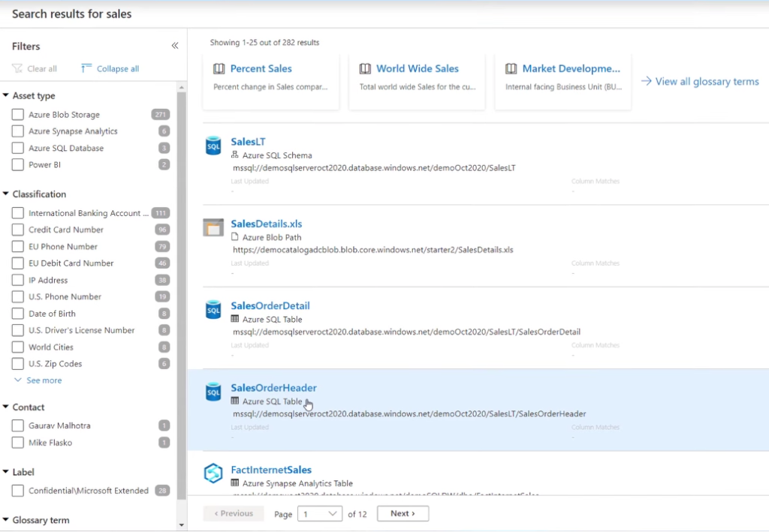Click the Percent Sales glossary book icon
This screenshot has width=769, height=532.
(x=219, y=68)
